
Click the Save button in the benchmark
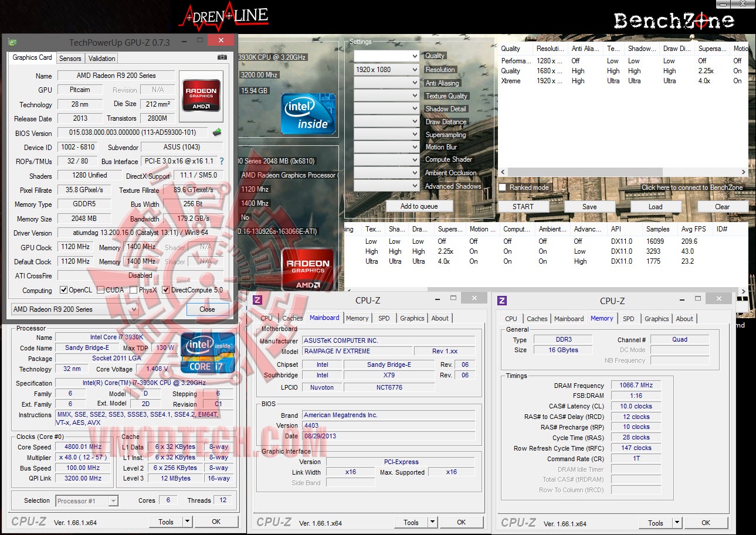(589, 206)
